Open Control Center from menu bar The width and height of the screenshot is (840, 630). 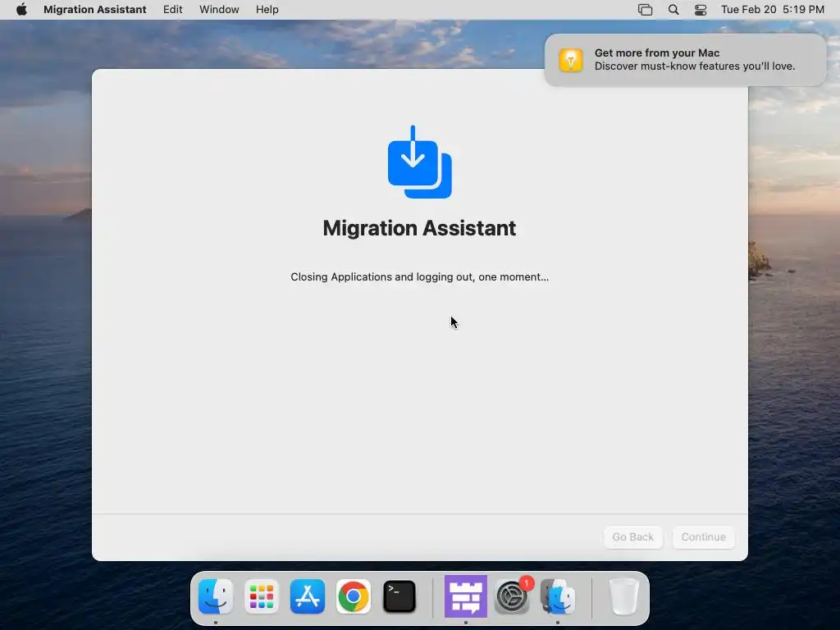pyautogui.click(x=701, y=10)
